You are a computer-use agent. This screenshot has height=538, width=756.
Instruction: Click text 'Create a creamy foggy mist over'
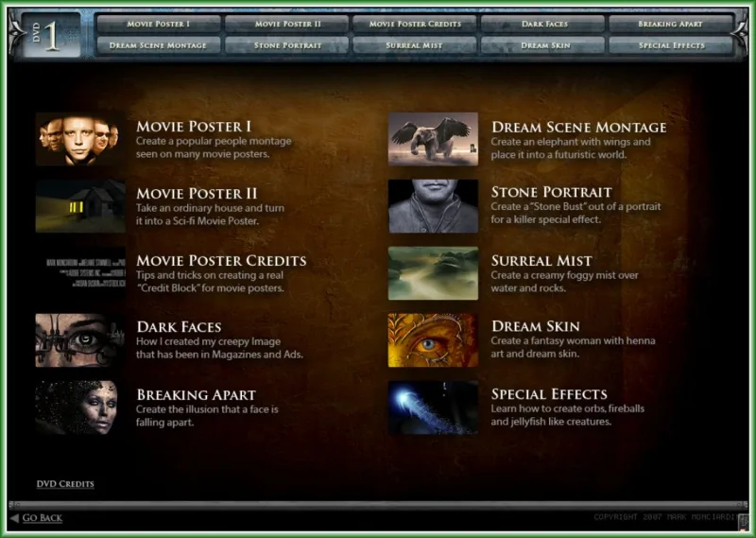[x=564, y=275]
